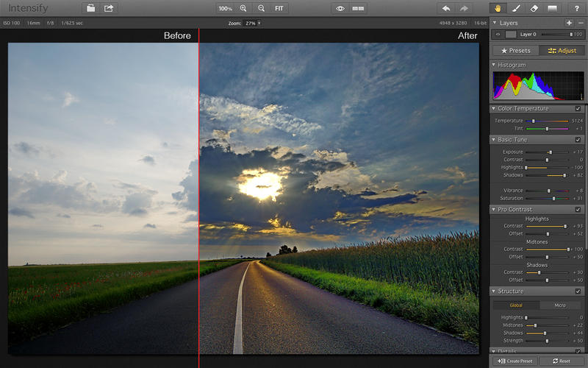The width and height of the screenshot is (588, 368).
Task: Disable the Pro Contrast checkbox
Action: (x=578, y=210)
